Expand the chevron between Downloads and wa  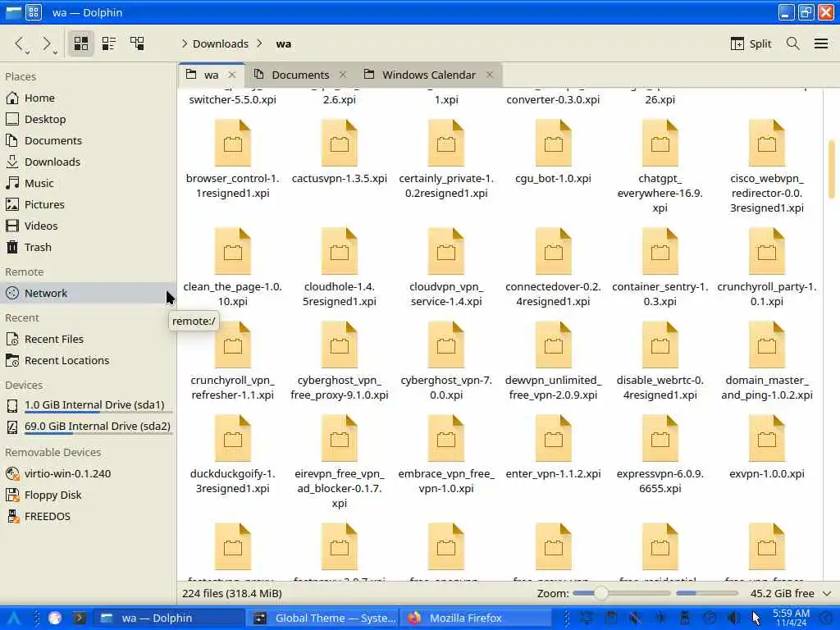tap(260, 44)
